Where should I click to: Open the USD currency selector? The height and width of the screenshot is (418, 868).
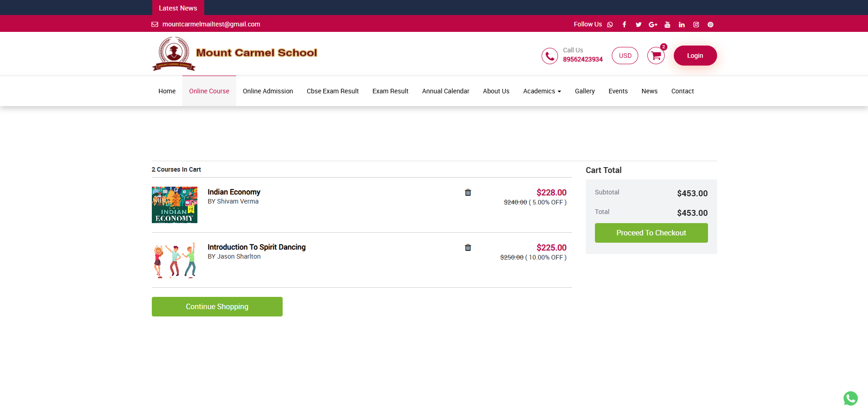coord(625,56)
